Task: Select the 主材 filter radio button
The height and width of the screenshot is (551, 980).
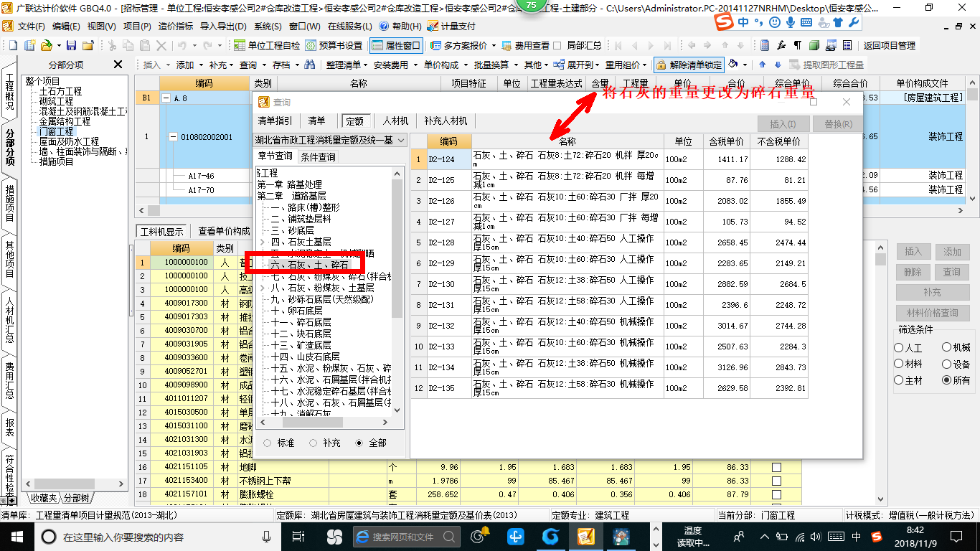Action: point(899,380)
